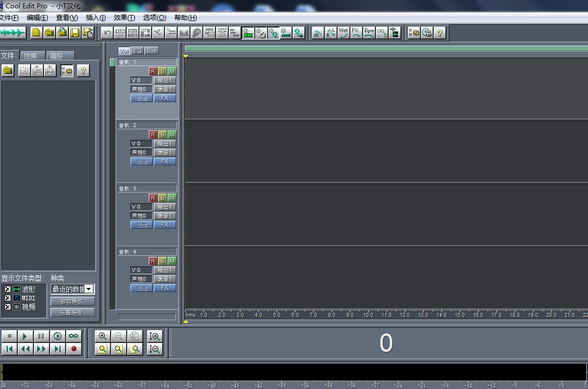Click the clock with lock icon

click(x=427, y=33)
